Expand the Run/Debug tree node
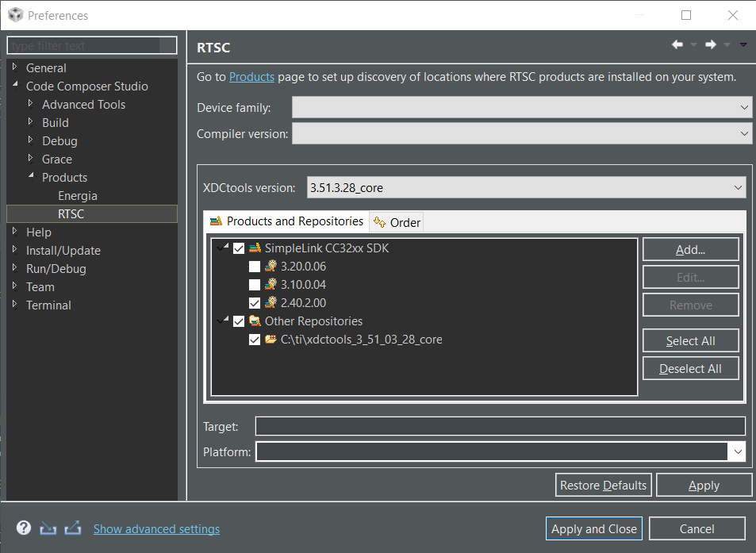Image resolution: width=756 pixels, height=553 pixels. coord(14,267)
